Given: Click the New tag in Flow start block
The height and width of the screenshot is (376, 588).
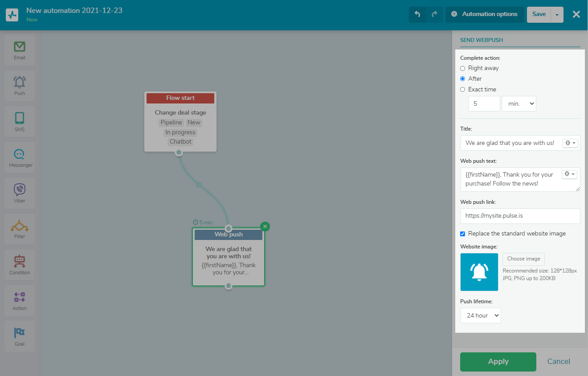Looking at the screenshot, I should pos(194,123).
